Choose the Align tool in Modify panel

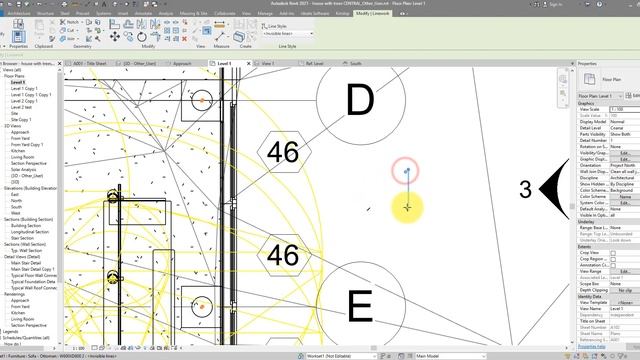[115, 24]
